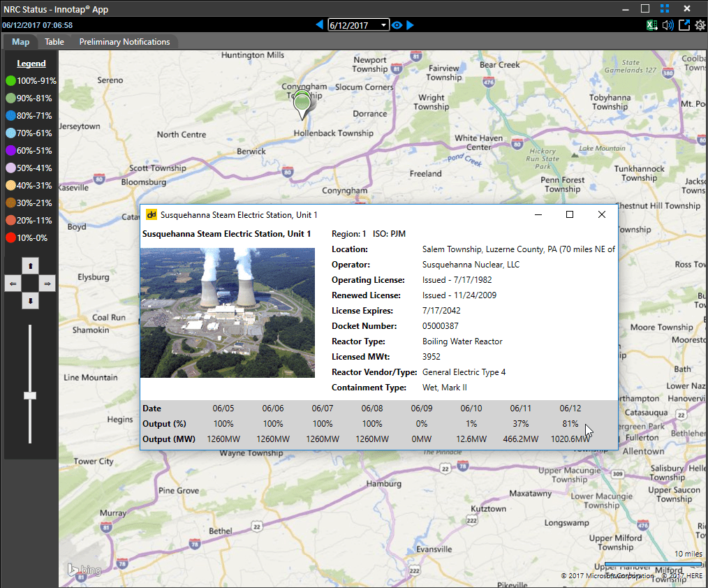
Task: Pan map left with arrow button
Action: point(13,284)
